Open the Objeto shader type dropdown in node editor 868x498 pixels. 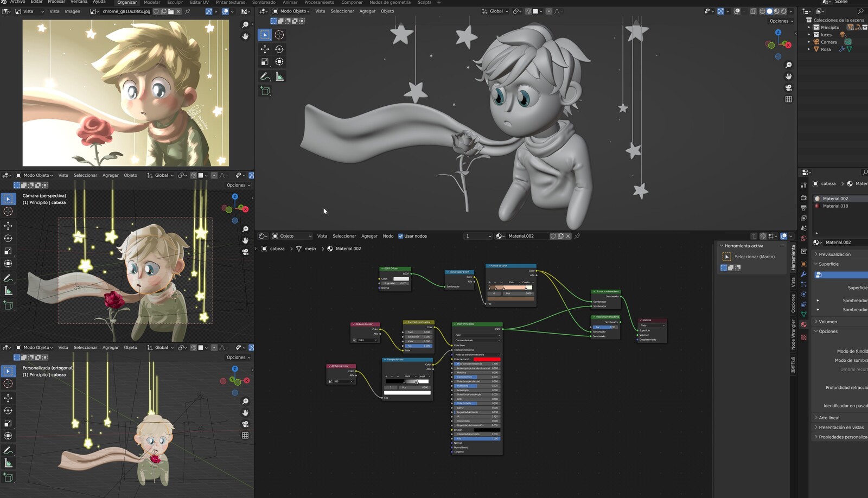pos(292,236)
